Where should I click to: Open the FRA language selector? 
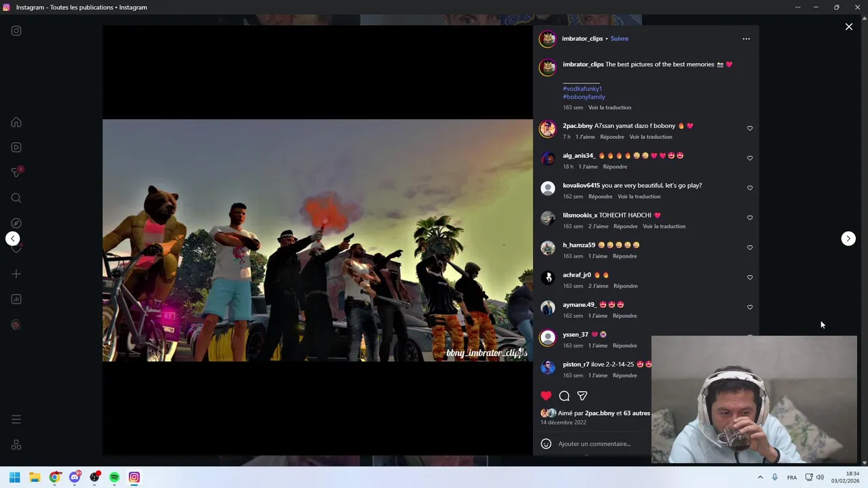tap(792, 478)
